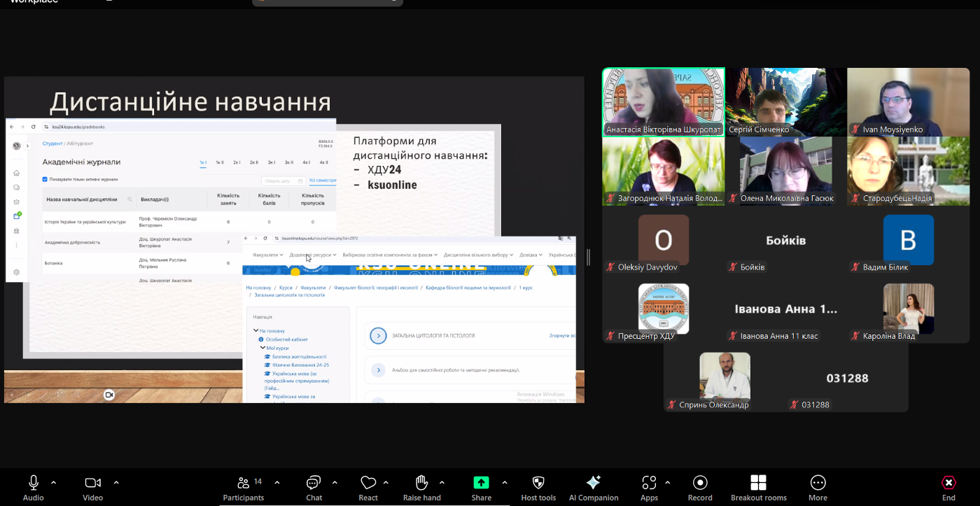
Task: Click the Raise hand icon
Action: coord(422,483)
